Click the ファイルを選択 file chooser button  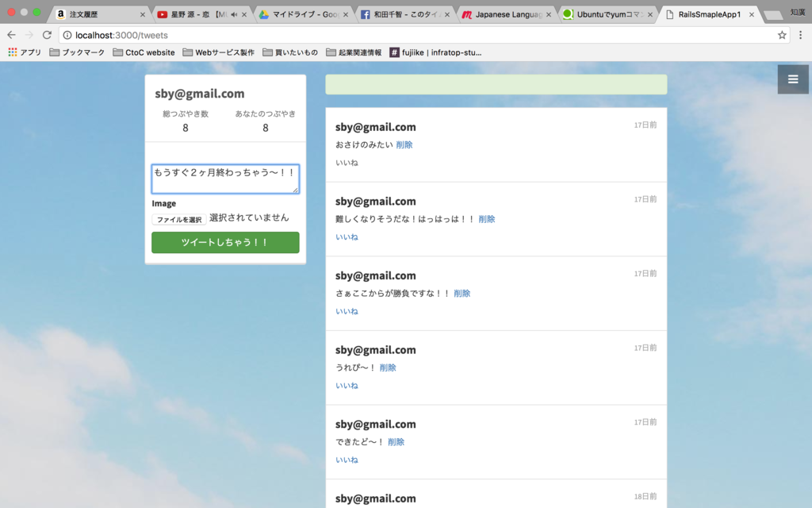179,219
